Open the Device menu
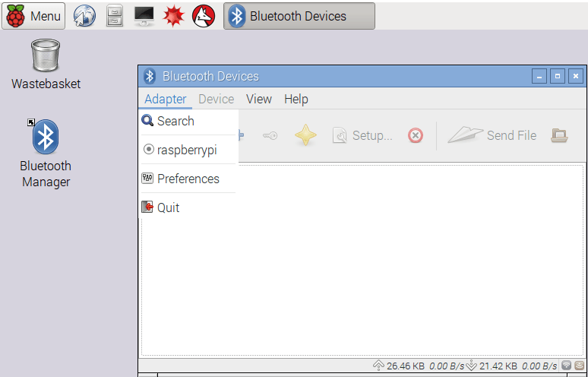The width and height of the screenshot is (588, 377). tap(217, 99)
